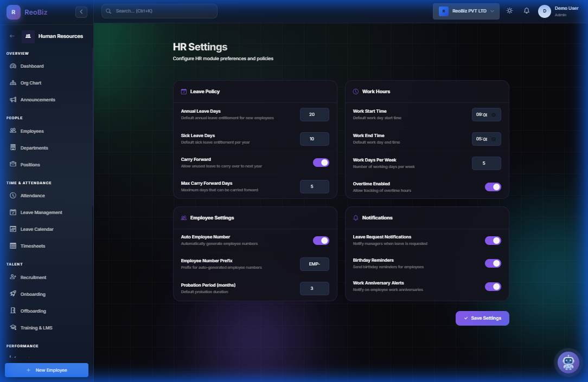Open the Dashboard from the sidebar
Screen dimensions: 588x382
(31, 66)
